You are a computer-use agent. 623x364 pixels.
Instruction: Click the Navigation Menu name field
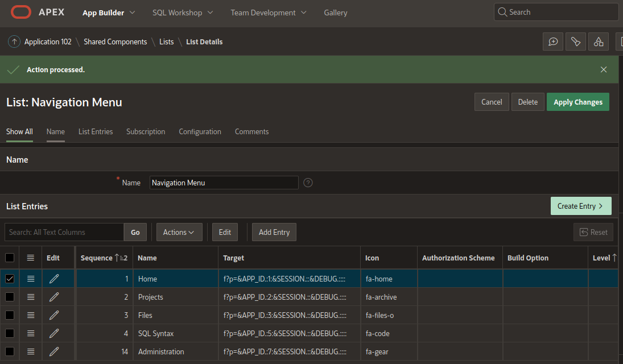point(224,183)
